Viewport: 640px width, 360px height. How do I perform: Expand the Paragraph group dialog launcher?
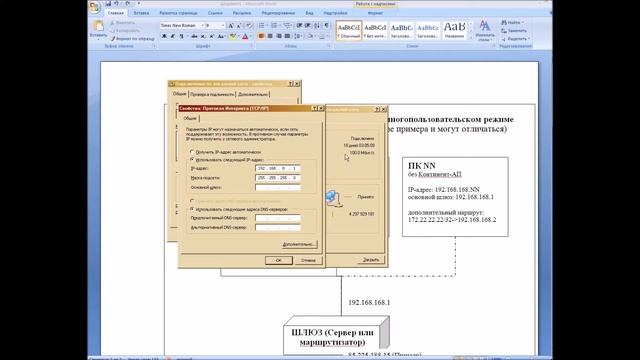point(329,46)
